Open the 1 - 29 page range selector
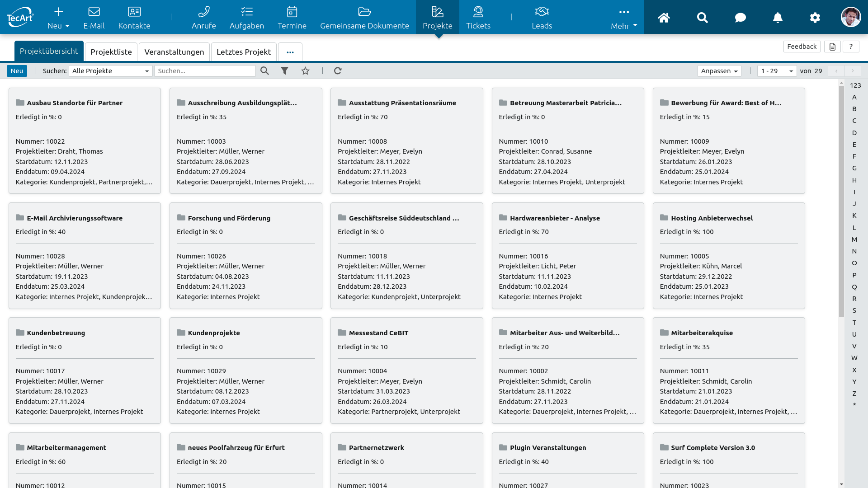868x488 pixels. [x=776, y=71]
